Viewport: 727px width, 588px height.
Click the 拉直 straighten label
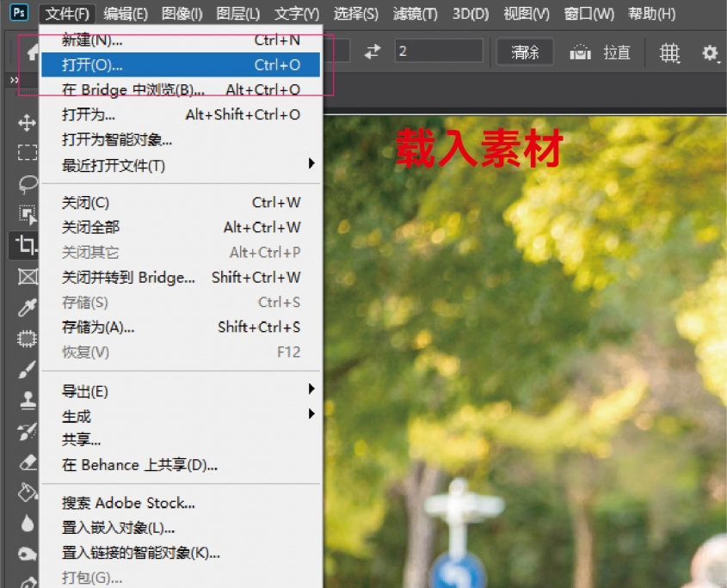(x=617, y=52)
